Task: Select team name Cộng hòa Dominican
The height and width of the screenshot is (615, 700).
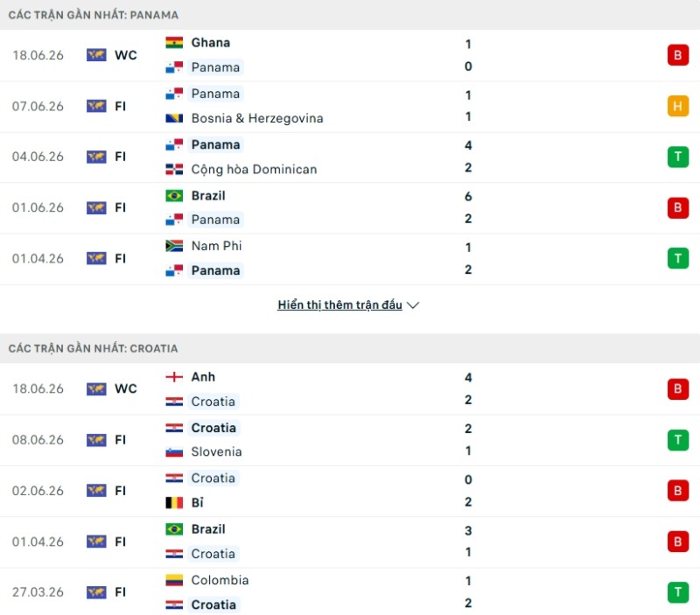Action: coord(254,169)
